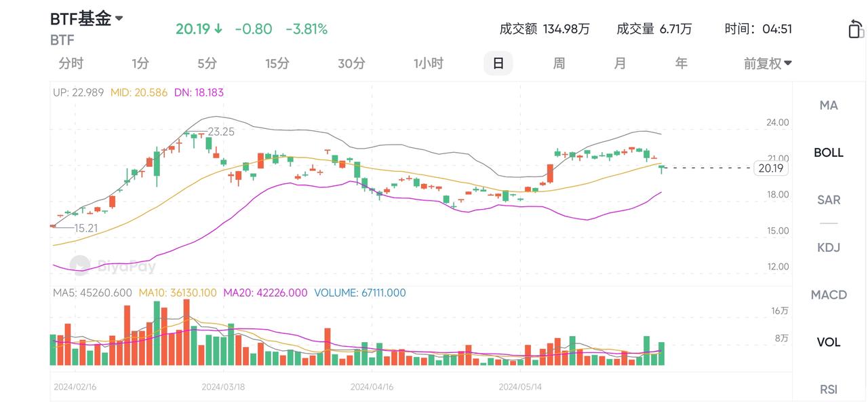Open the 1小时 hourly chart view
868x412 pixels.
(428, 63)
